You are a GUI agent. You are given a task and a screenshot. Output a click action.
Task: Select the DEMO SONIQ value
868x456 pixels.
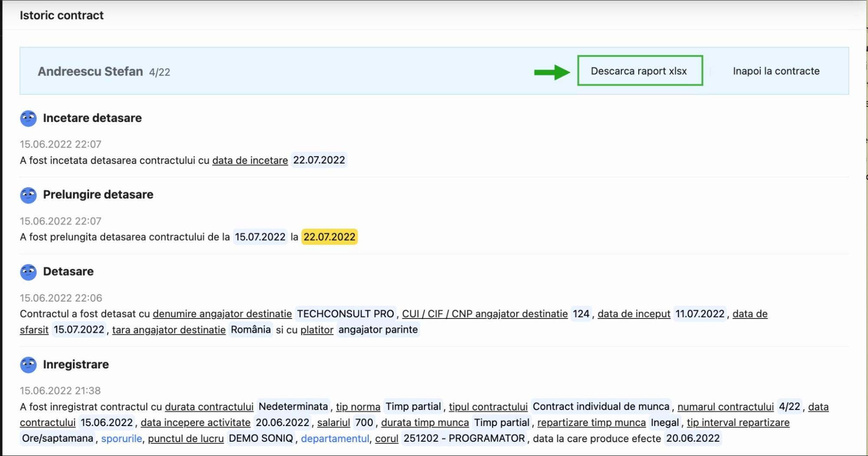261,438
